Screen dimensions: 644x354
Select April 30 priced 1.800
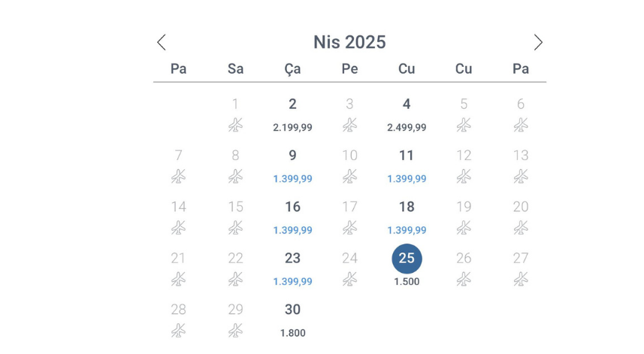click(x=292, y=318)
